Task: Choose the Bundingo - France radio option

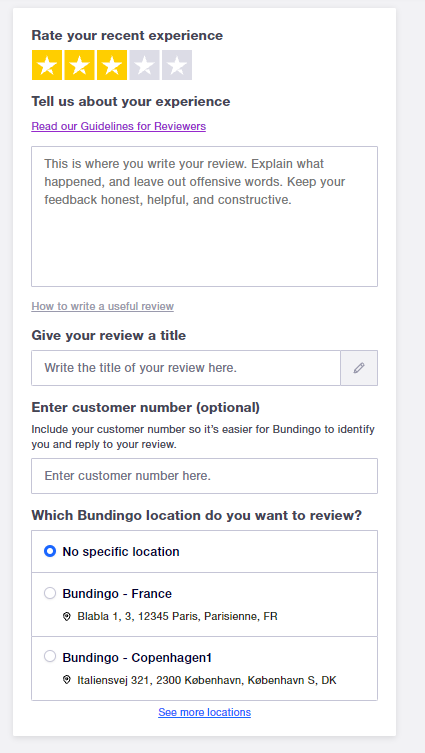Action: pos(50,593)
